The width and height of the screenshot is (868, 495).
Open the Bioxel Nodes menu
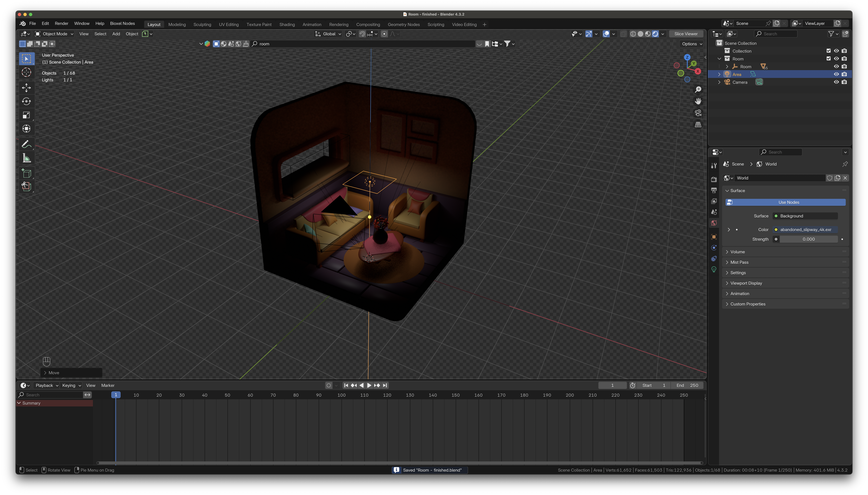(122, 24)
